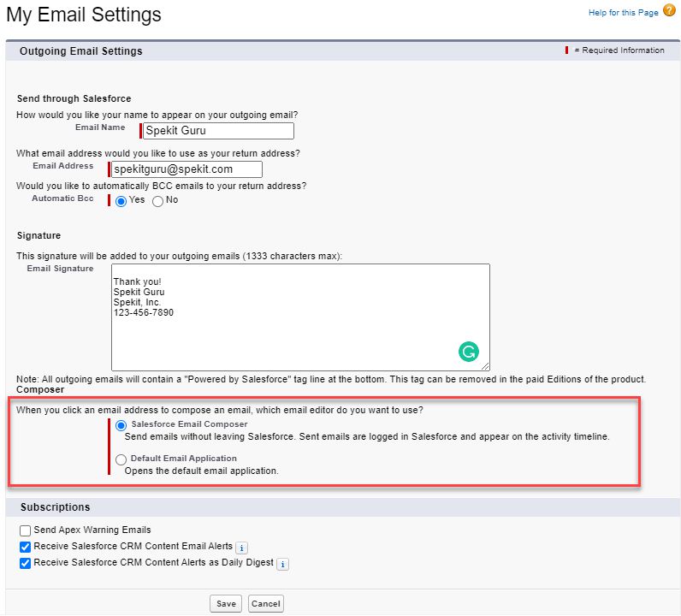Screen dimensions: 681x616
Task: Click the 'Email Signature' label
Action: point(60,269)
